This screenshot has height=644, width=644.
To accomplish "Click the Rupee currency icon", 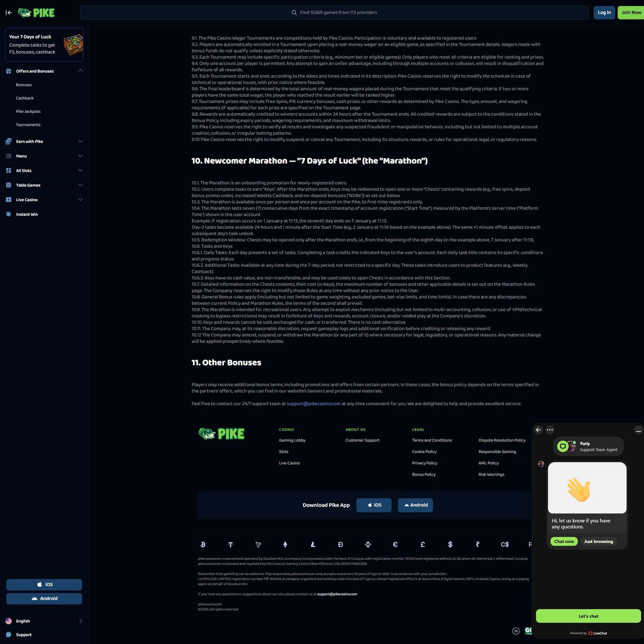I will pyautogui.click(x=477, y=544).
